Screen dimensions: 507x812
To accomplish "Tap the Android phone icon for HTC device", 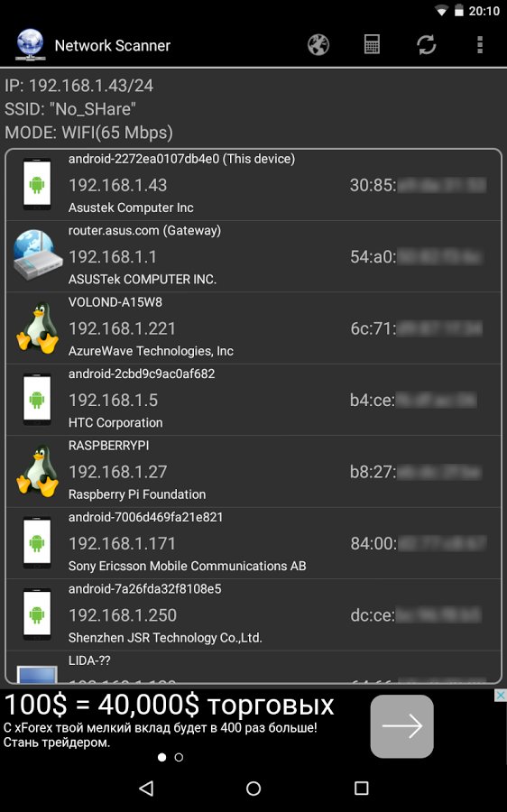I will pos(37,400).
